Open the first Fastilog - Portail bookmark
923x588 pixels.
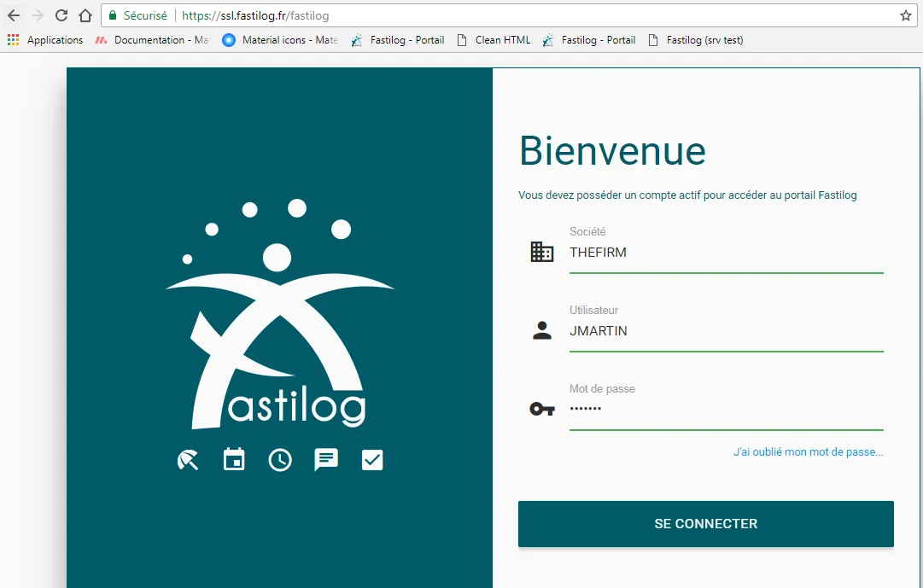coord(397,40)
